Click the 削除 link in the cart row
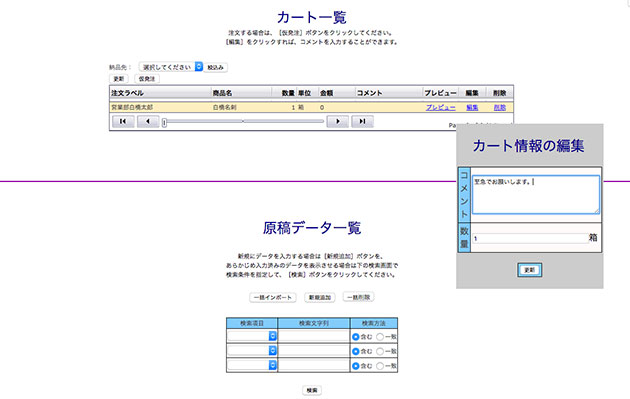This screenshot has height=399, width=630. coord(500,107)
